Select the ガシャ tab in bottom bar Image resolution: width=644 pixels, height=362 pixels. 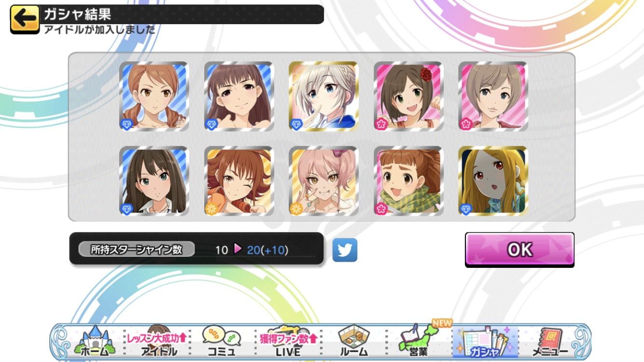click(x=485, y=342)
